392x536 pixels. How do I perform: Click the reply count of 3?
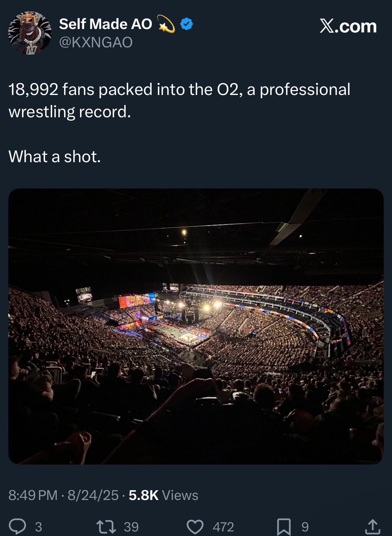[38, 527]
